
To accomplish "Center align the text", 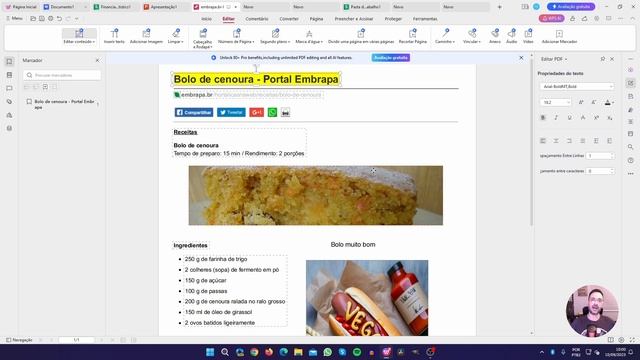I will 556,141.
